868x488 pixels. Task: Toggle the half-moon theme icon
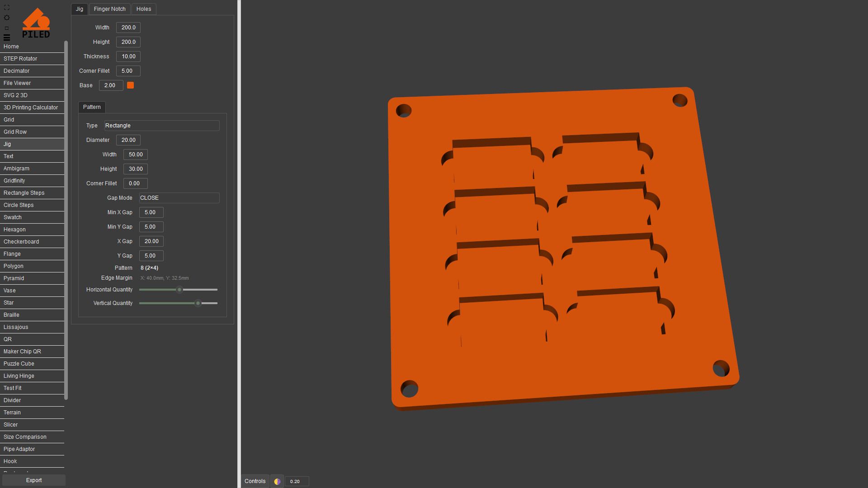pyautogui.click(x=277, y=481)
